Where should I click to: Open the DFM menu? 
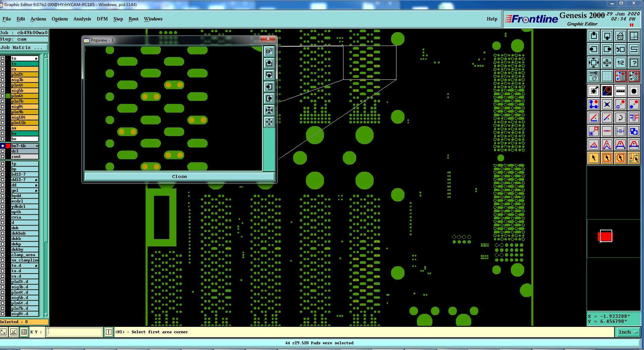102,19
